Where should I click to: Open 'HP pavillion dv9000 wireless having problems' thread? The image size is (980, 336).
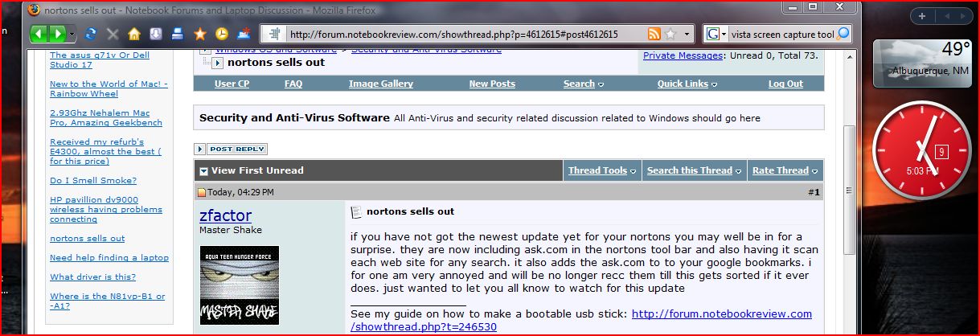106,209
